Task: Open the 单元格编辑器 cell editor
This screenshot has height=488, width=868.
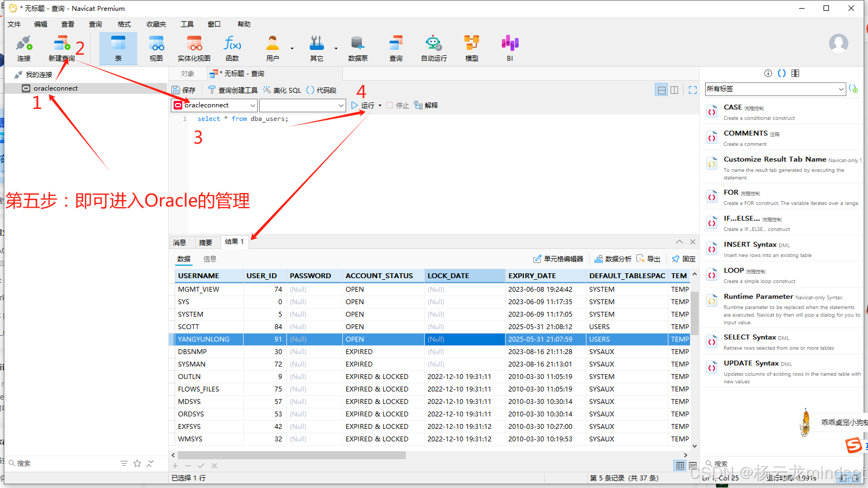Action: (558, 259)
